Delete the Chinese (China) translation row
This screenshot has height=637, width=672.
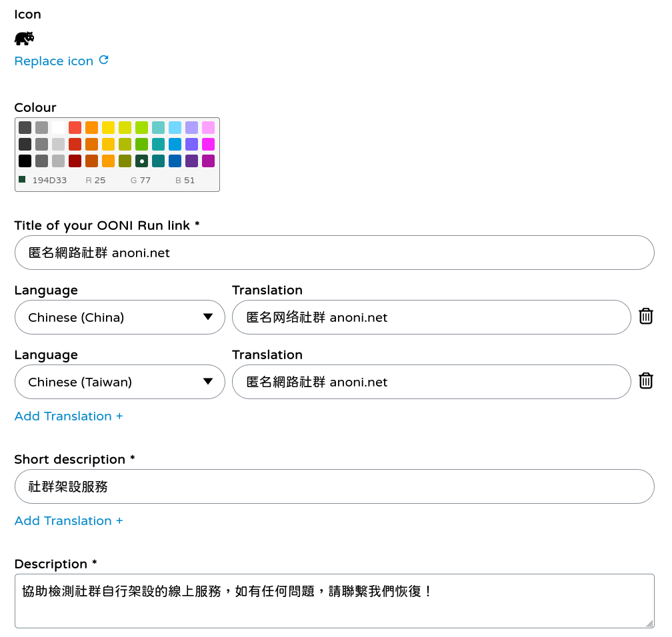[x=645, y=317]
